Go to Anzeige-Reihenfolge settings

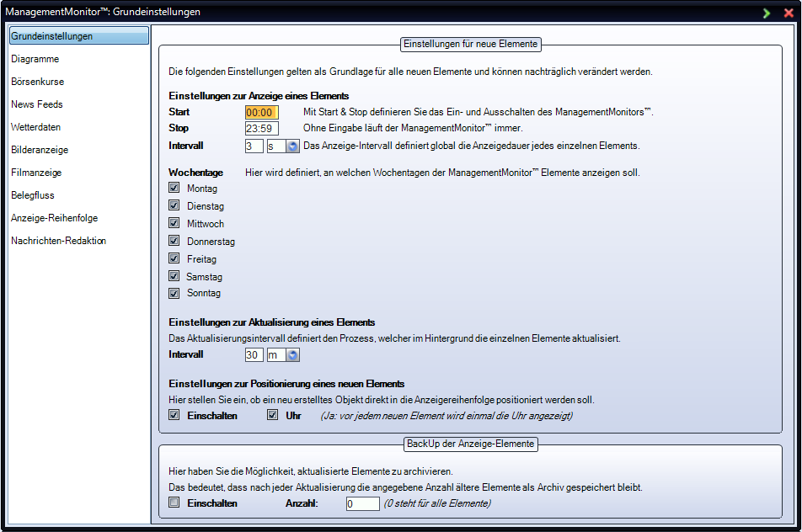point(54,218)
